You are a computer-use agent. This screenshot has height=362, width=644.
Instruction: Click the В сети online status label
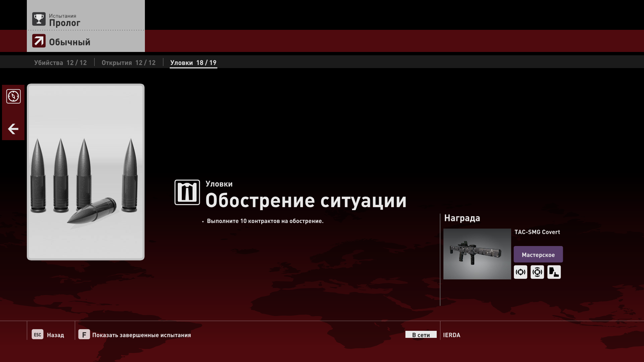pos(421,335)
